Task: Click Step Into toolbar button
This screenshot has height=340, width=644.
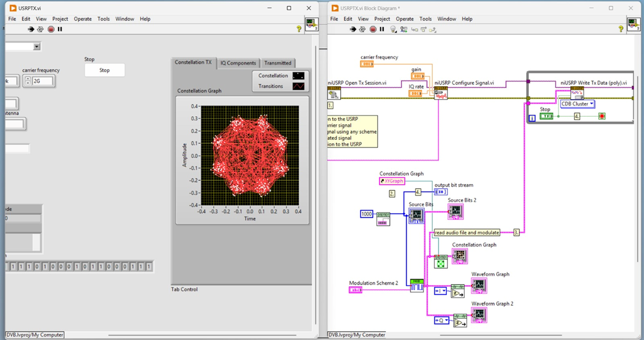Action: coord(414,30)
